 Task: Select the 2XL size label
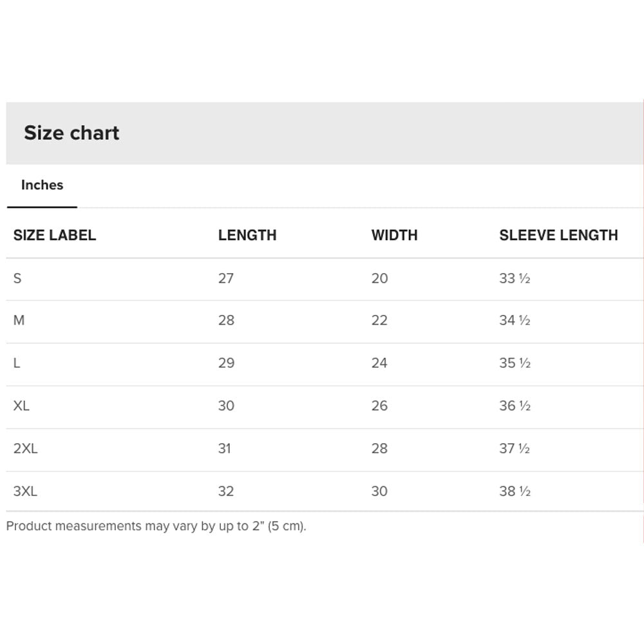point(26,449)
